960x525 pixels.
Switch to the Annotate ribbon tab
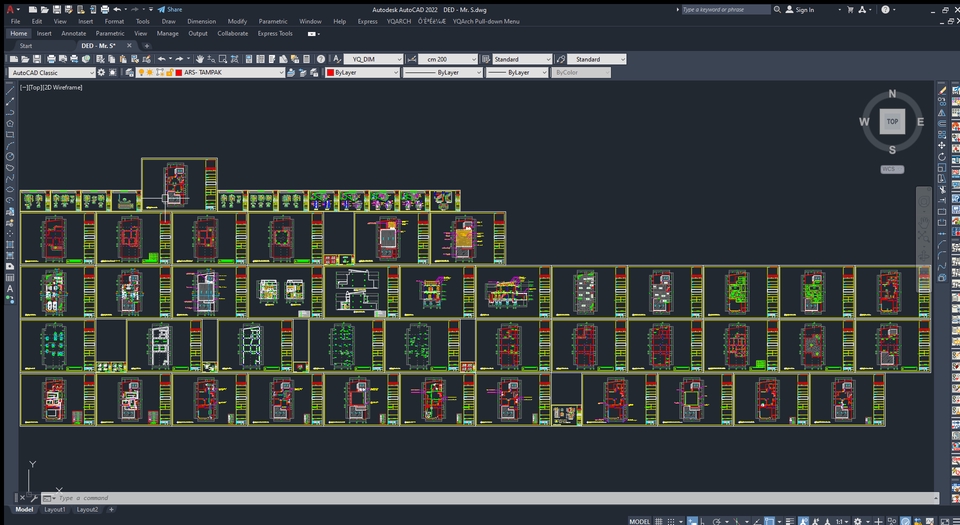pyautogui.click(x=73, y=34)
